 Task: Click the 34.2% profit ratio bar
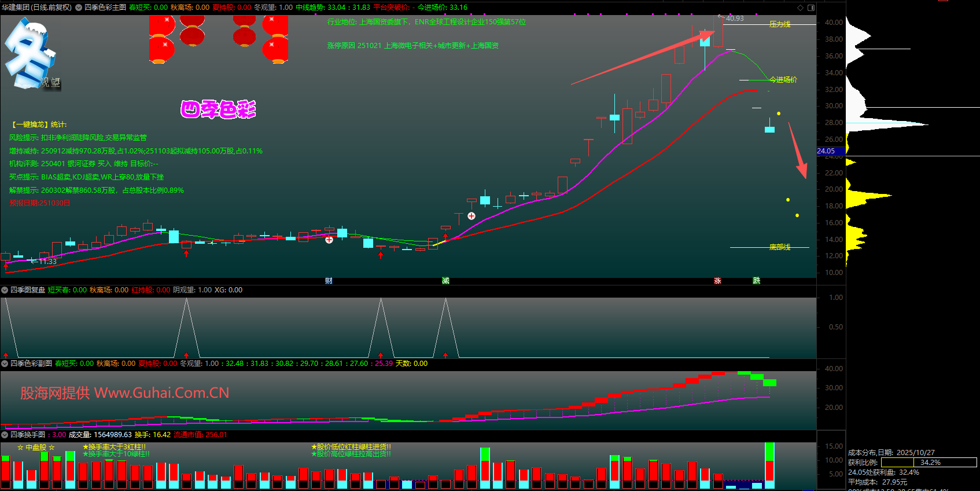pyautogui.click(x=929, y=463)
